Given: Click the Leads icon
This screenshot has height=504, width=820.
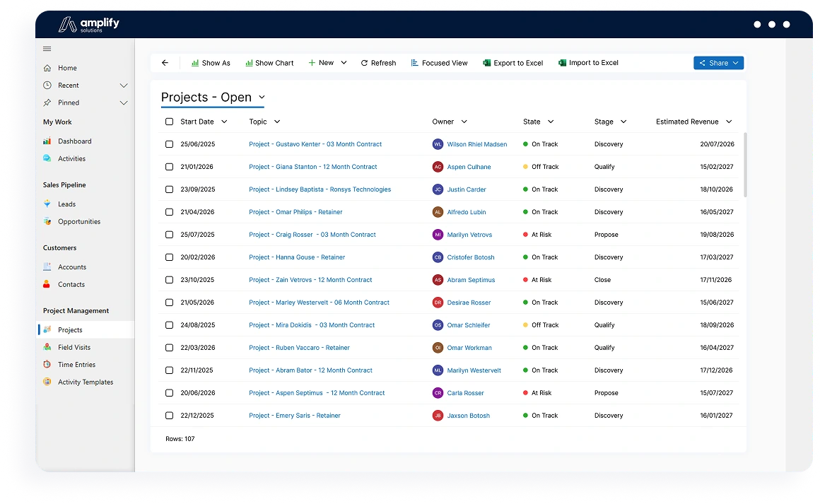Looking at the screenshot, I should 47,204.
